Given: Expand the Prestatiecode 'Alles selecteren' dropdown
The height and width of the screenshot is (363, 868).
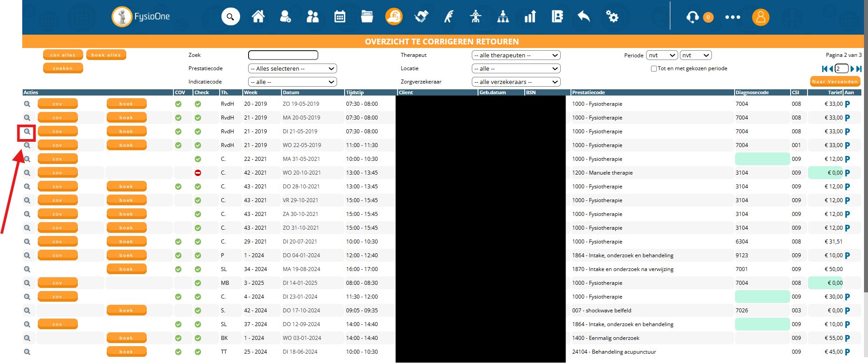Looking at the screenshot, I should (292, 68).
